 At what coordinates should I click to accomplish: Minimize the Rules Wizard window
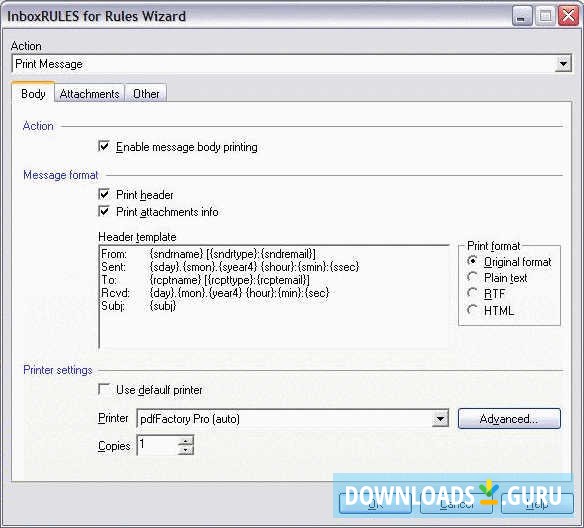coord(522,16)
